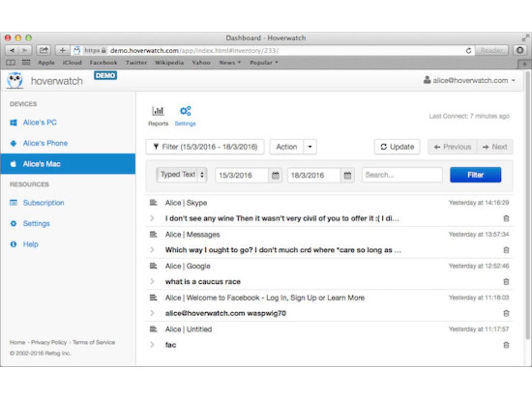This screenshot has width=532, height=399.
Task: Open the Popular bookmarks menu
Action: (264, 63)
